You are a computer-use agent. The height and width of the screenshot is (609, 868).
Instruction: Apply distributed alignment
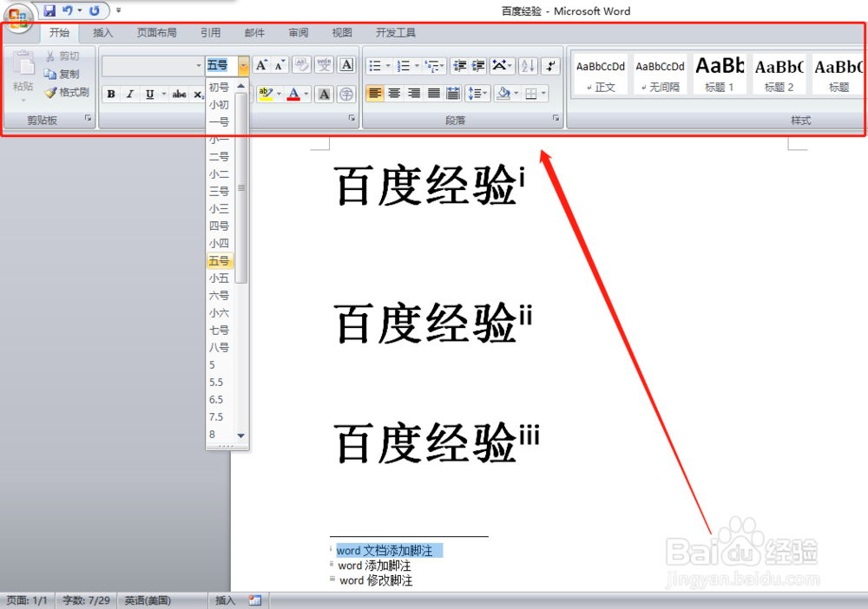[453, 94]
